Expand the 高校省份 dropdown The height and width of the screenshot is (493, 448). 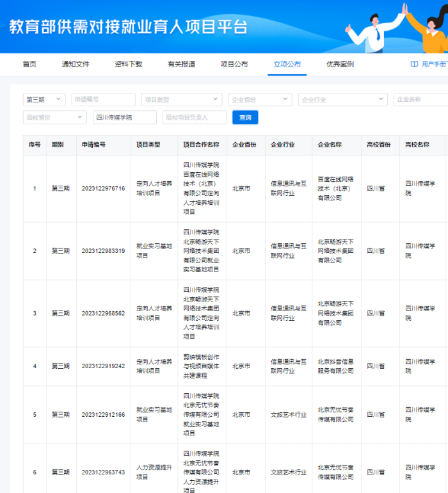click(x=54, y=117)
